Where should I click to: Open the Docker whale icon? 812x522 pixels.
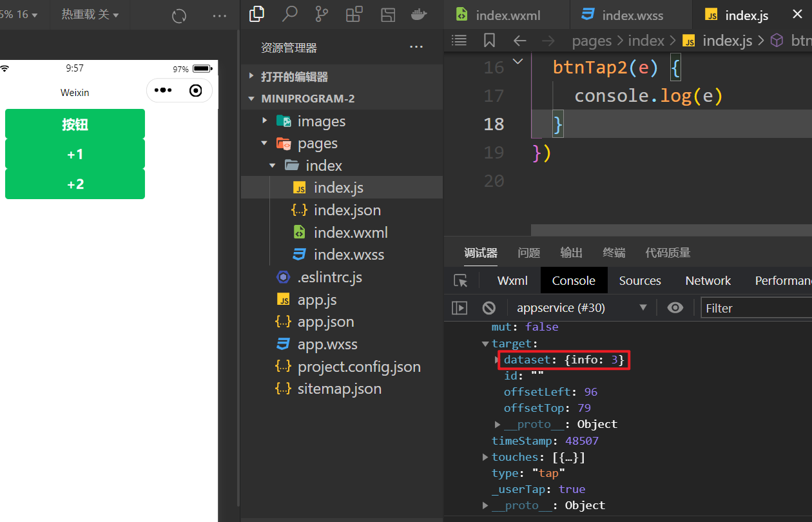(419, 14)
